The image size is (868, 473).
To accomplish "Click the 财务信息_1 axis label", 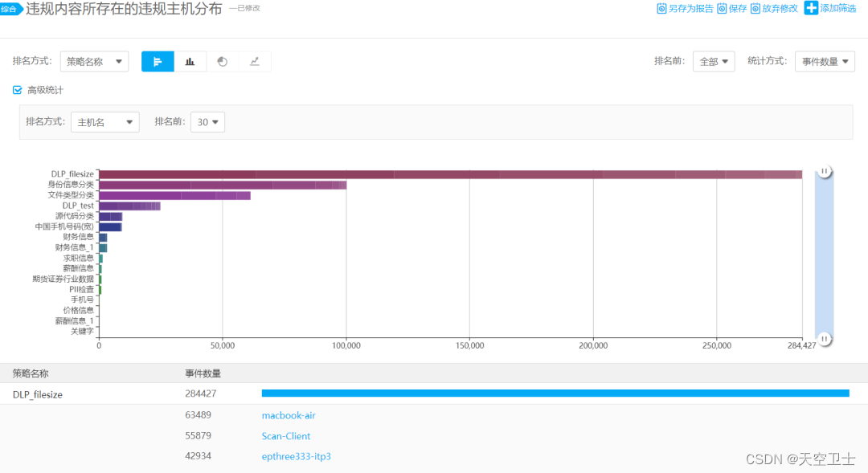I will tap(74, 247).
